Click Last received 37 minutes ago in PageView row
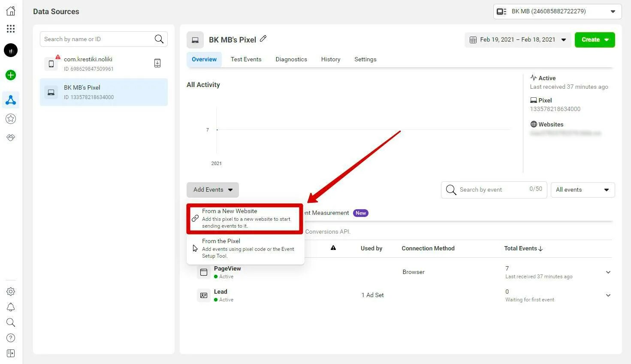 coord(539,277)
